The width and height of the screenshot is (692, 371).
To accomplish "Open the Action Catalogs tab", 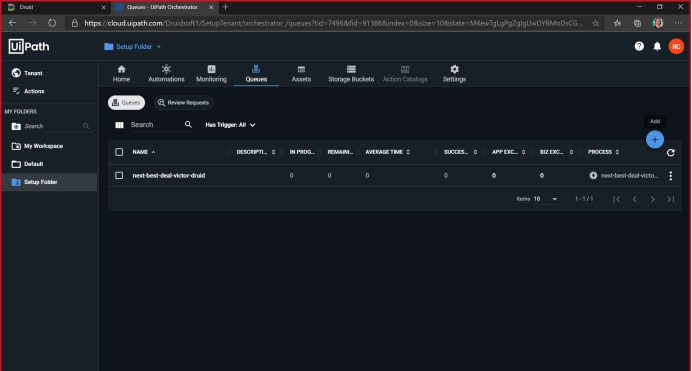I will tap(405, 74).
